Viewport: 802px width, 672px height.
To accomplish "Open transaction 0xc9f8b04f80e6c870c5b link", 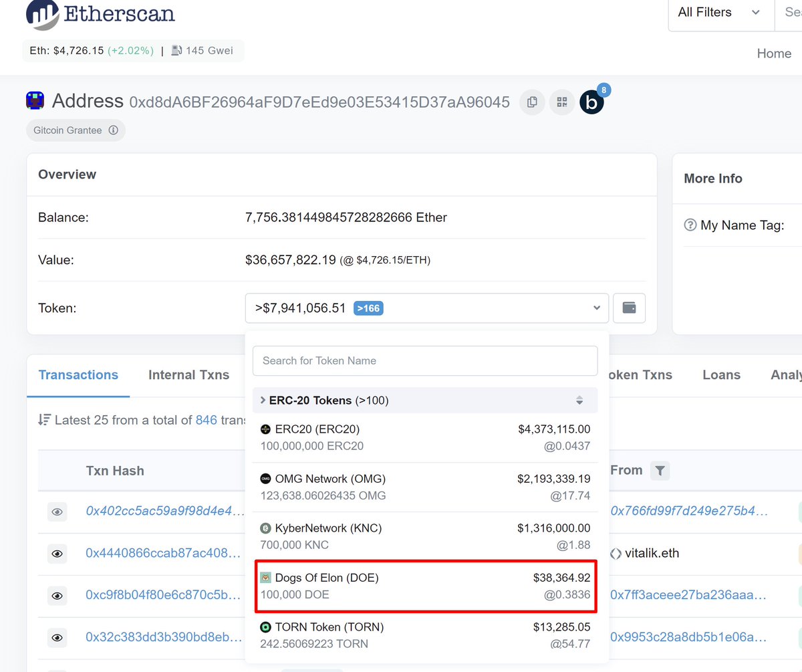I will click(x=162, y=595).
